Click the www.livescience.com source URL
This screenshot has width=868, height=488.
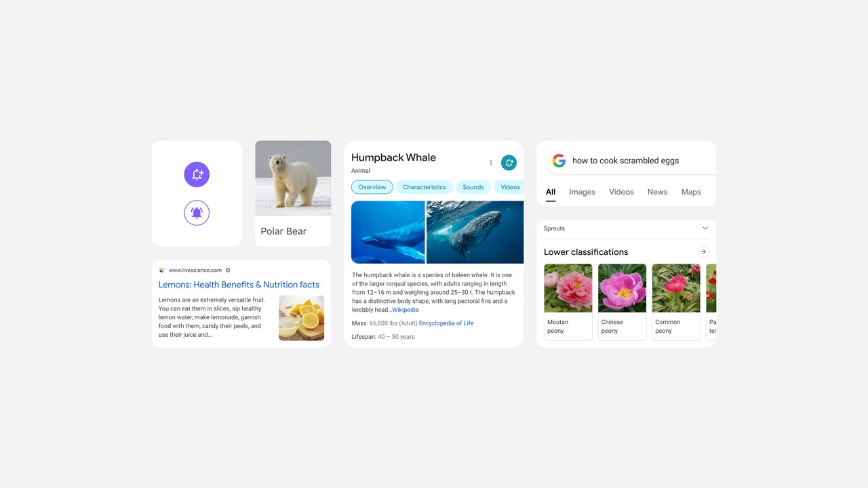coord(195,270)
